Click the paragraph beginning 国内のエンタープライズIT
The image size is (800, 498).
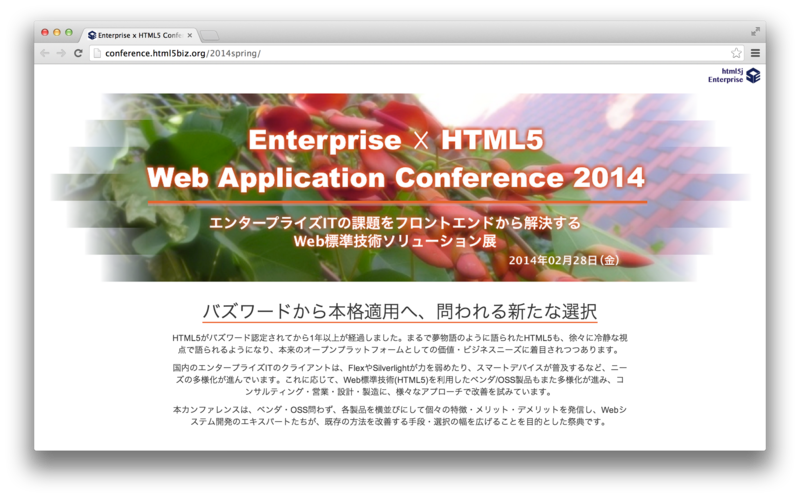(x=399, y=380)
